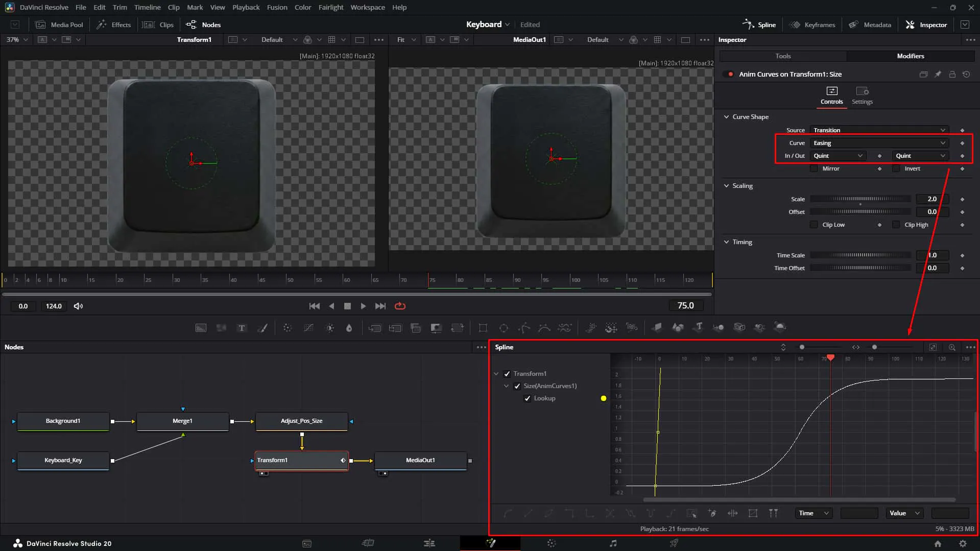Open the Cut page icon
Viewport: 980px width, 551px height.
point(368,543)
